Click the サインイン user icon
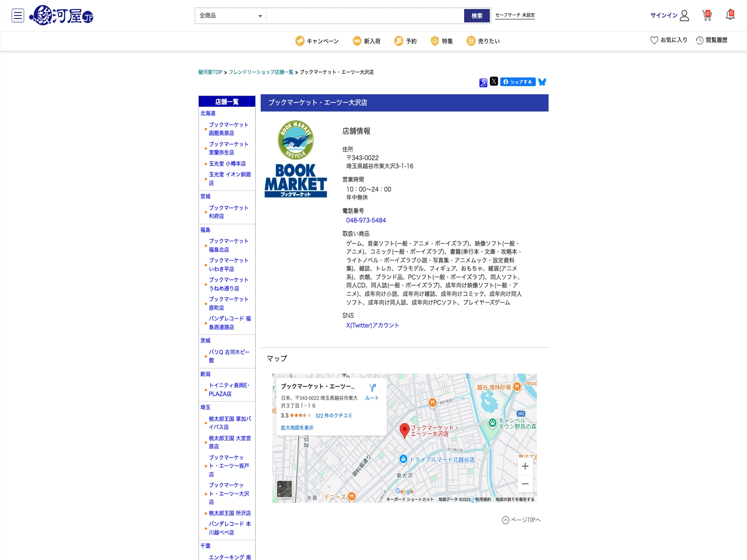The image size is (747, 560). (x=684, y=16)
